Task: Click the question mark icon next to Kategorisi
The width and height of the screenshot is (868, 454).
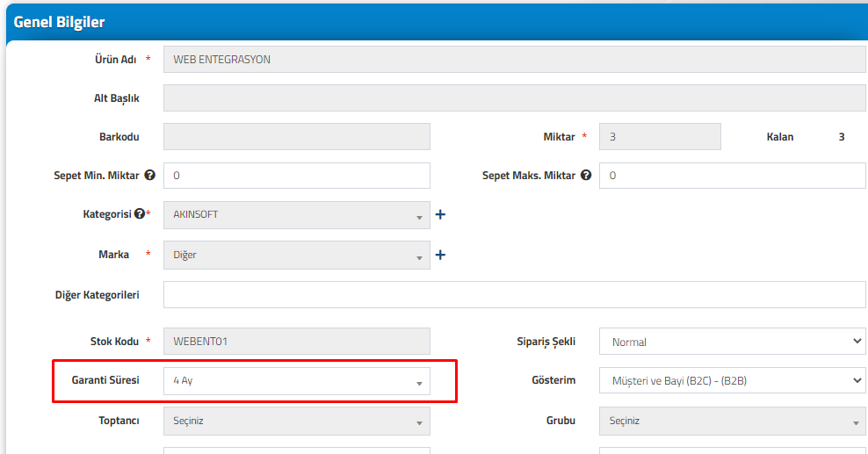Action: [140, 213]
